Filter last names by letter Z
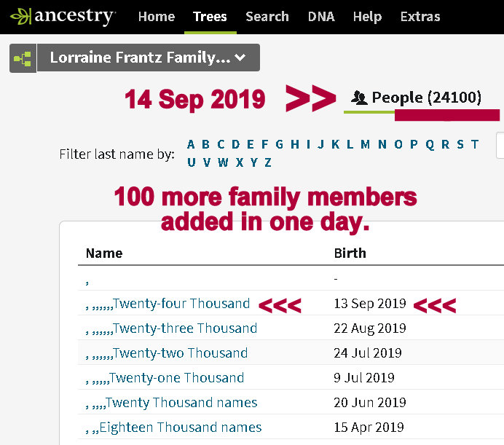The height and width of the screenshot is (445, 504). [267, 162]
